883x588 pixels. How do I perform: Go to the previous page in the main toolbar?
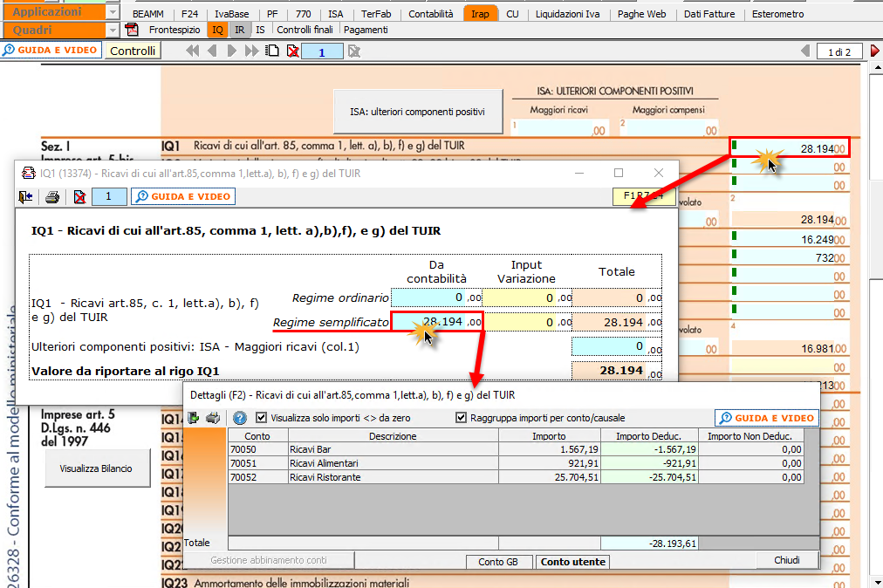pos(212,51)
